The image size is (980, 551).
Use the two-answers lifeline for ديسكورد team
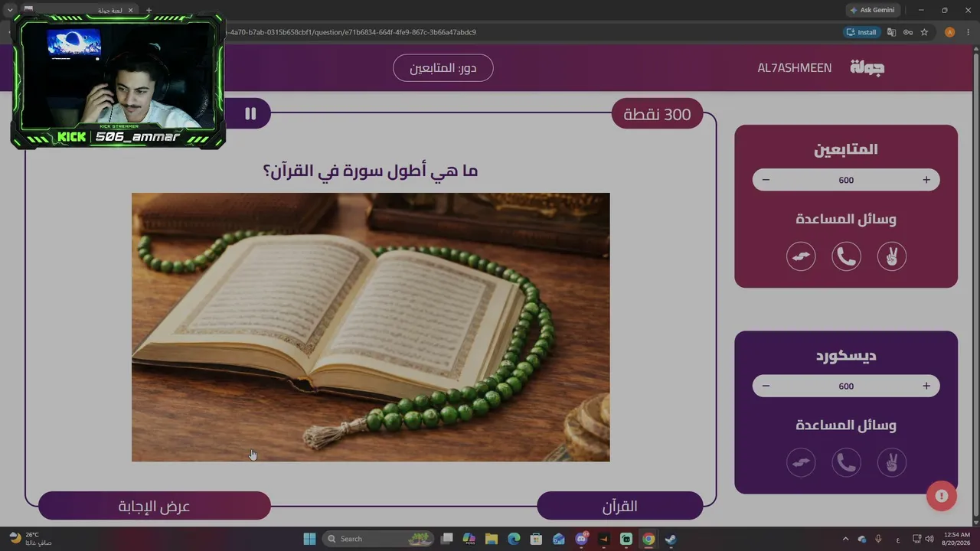click(891, 462)
